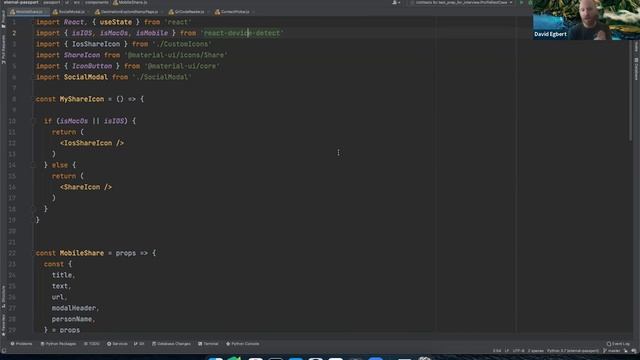Open the Python Packages tool window
Image resolution: width=640 pixels, height=360 pixels.
pos(58,344)
